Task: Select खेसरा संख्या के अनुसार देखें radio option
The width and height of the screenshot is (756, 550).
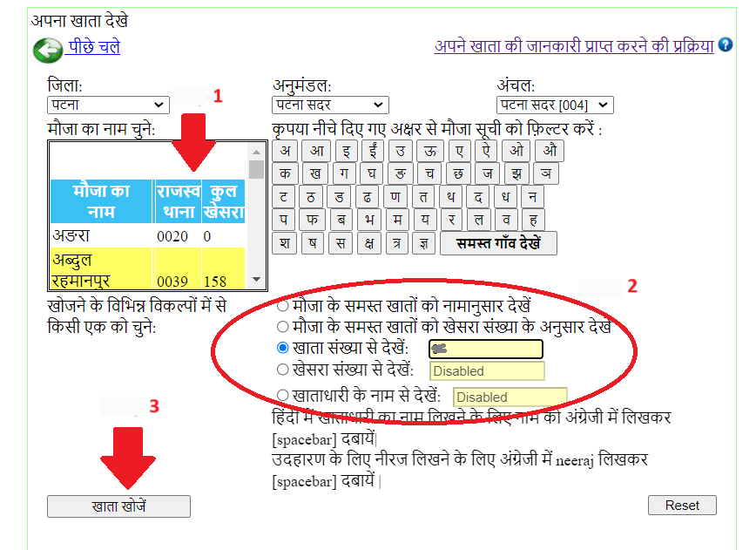Action: (283, 327)
